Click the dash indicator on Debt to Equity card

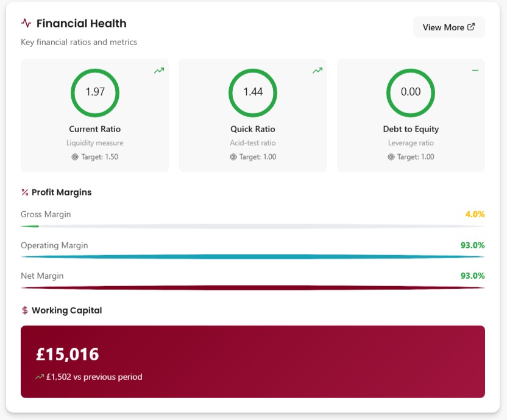tap(475, 70)
